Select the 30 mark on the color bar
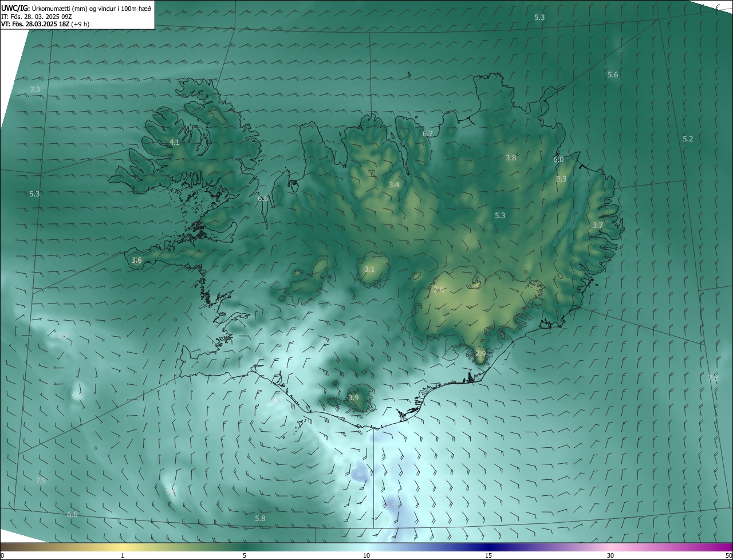733x560 pixels. pyautogui.click(x=610, y=555)
